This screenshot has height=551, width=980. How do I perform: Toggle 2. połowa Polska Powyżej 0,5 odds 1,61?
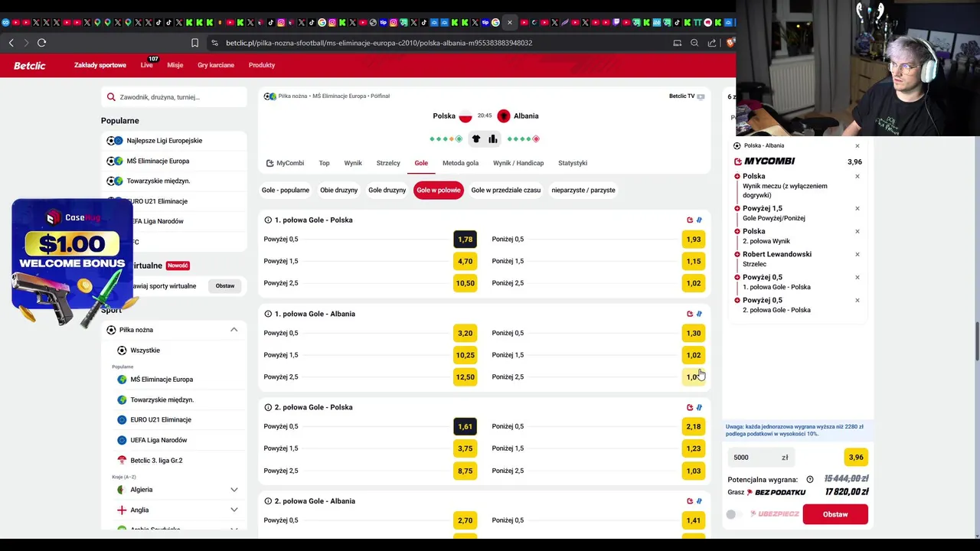coord(465,426)
